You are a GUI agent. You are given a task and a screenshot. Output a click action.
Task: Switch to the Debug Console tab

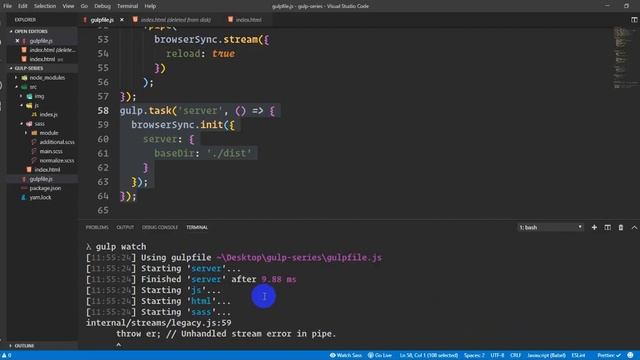click(x=160, y=227)
